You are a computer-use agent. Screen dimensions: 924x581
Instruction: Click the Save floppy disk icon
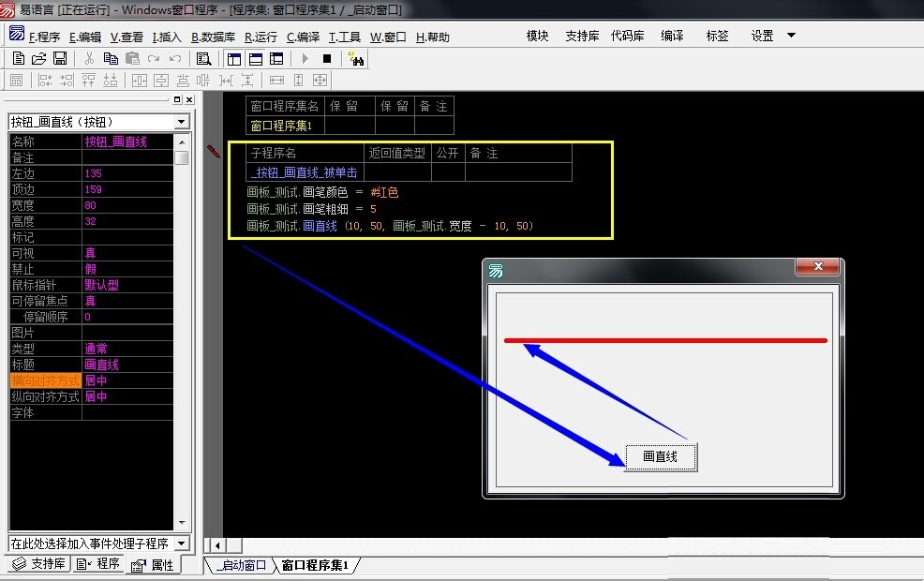click(60, 58)
